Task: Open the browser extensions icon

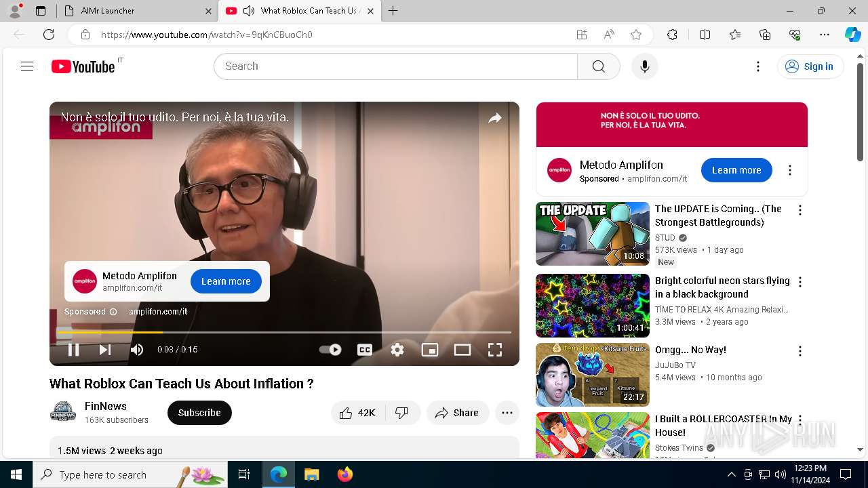Action: (x=672, y=35)
